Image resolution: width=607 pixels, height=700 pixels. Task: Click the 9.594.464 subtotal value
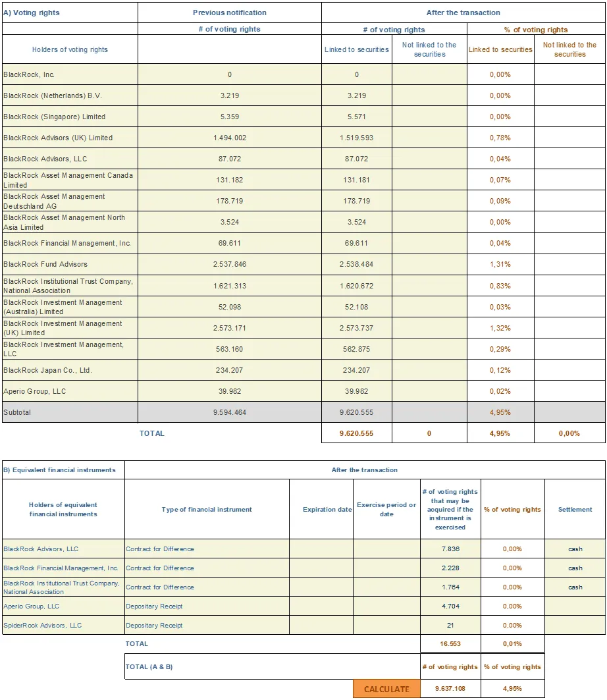point(229,412)
